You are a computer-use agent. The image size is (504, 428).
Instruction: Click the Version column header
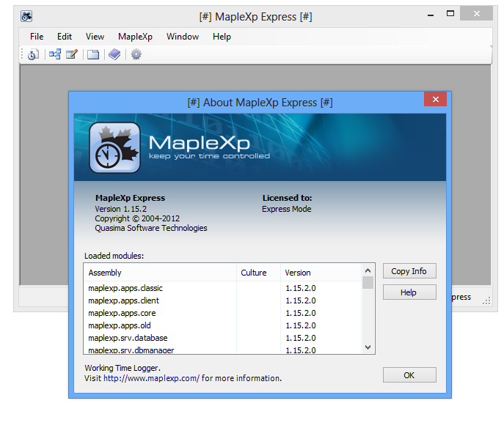[321, 273]
